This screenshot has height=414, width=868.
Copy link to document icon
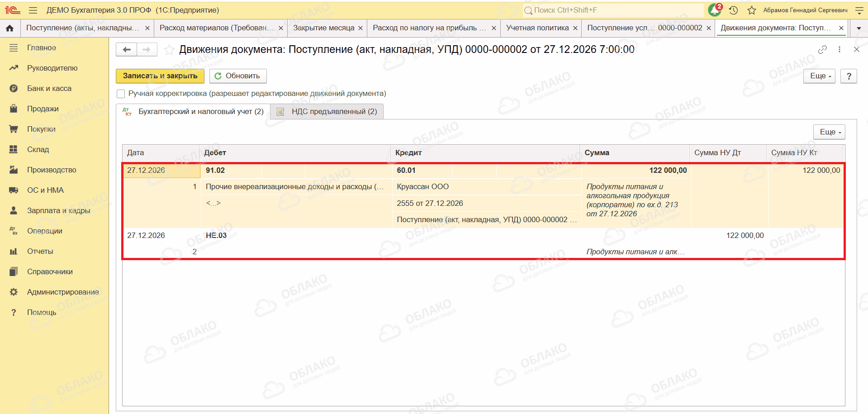point(822,49)
